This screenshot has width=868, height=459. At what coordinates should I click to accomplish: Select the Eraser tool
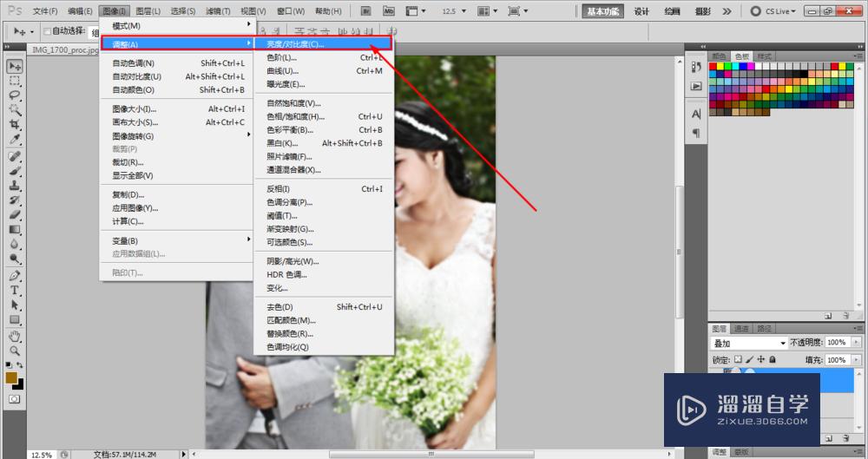(x=15, y=214)
